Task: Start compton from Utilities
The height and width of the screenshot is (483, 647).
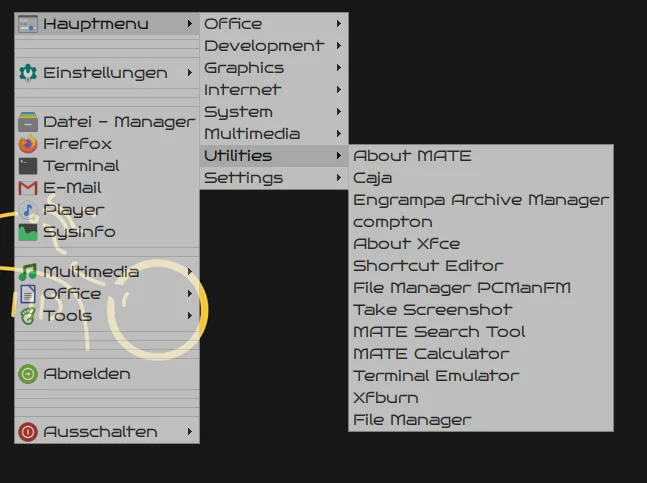Action: (481, 222)
